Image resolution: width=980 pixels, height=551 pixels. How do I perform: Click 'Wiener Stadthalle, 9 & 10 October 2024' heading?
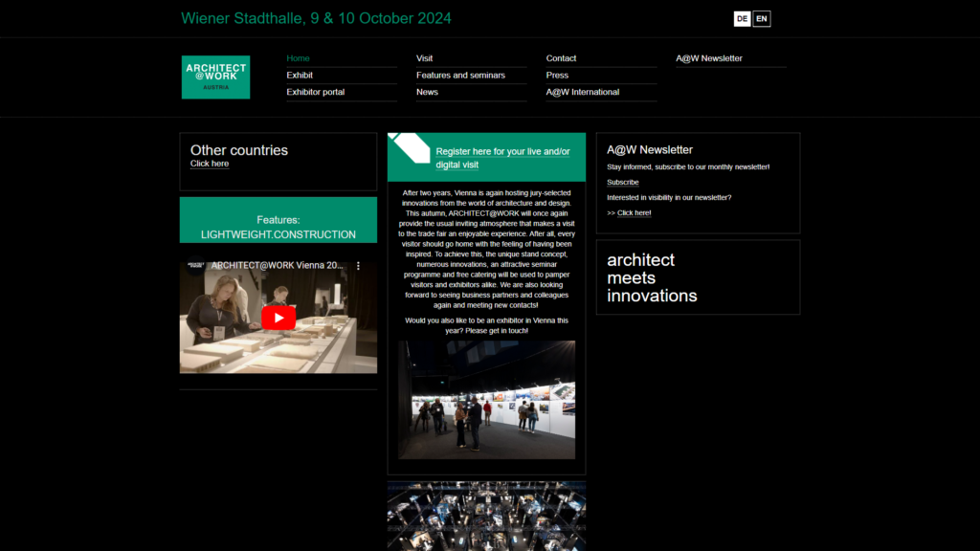(316, 19)
